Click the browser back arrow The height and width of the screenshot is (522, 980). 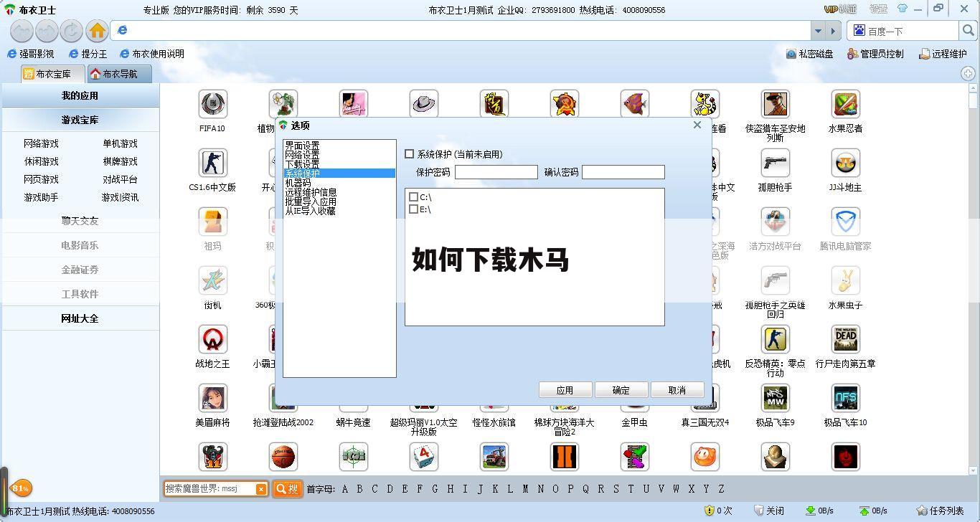coord(22,31)
